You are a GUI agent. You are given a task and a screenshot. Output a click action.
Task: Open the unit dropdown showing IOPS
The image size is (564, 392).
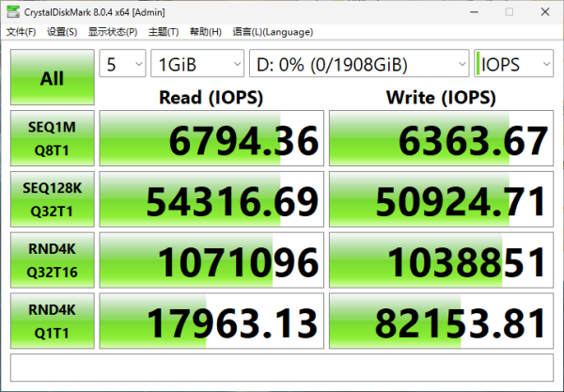click(x=513, y=63)
